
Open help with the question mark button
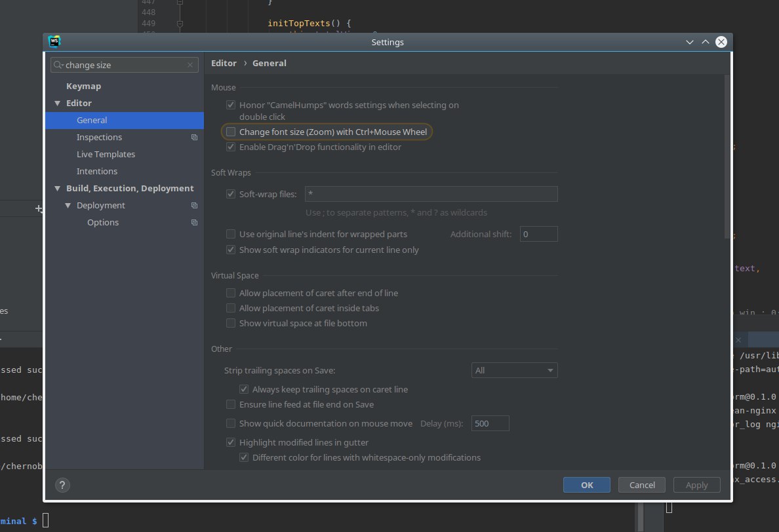pyautogui.click(x=62, y=485)
